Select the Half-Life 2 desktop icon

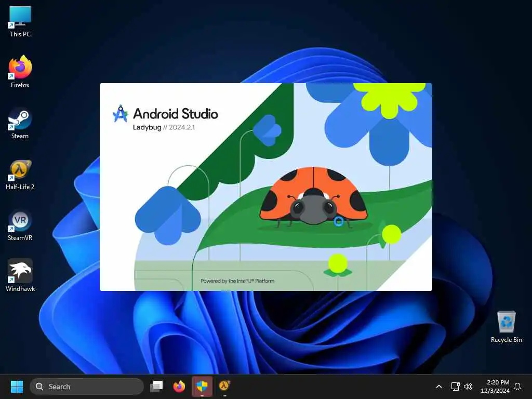point(20,175)
